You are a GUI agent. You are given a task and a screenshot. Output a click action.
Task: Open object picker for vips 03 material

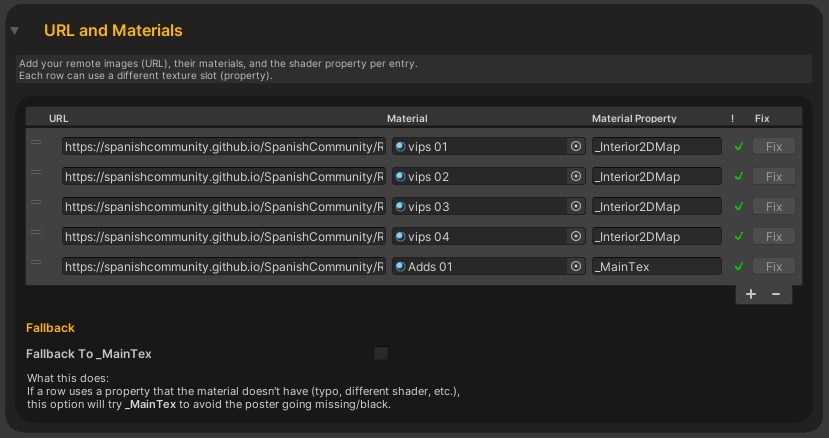(x=576, y=206)
